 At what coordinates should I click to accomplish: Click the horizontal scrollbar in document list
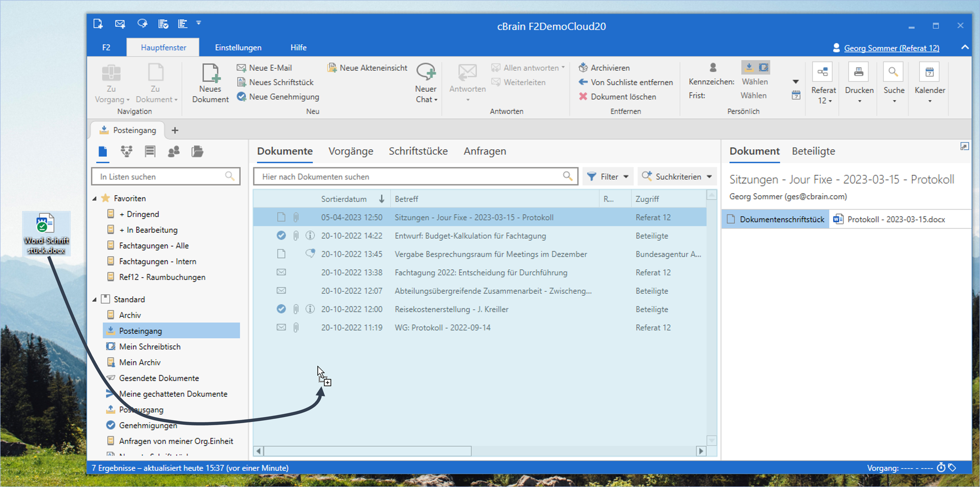tap(367, 451)
